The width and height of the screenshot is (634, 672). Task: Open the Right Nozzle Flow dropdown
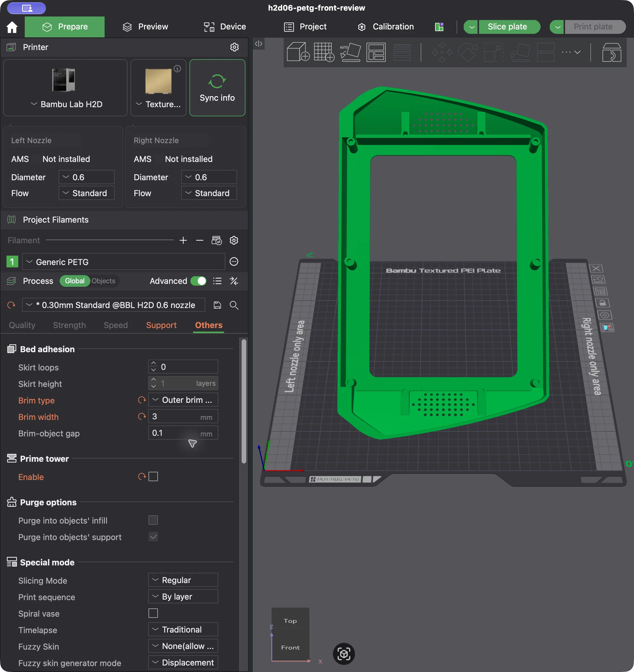209,193
